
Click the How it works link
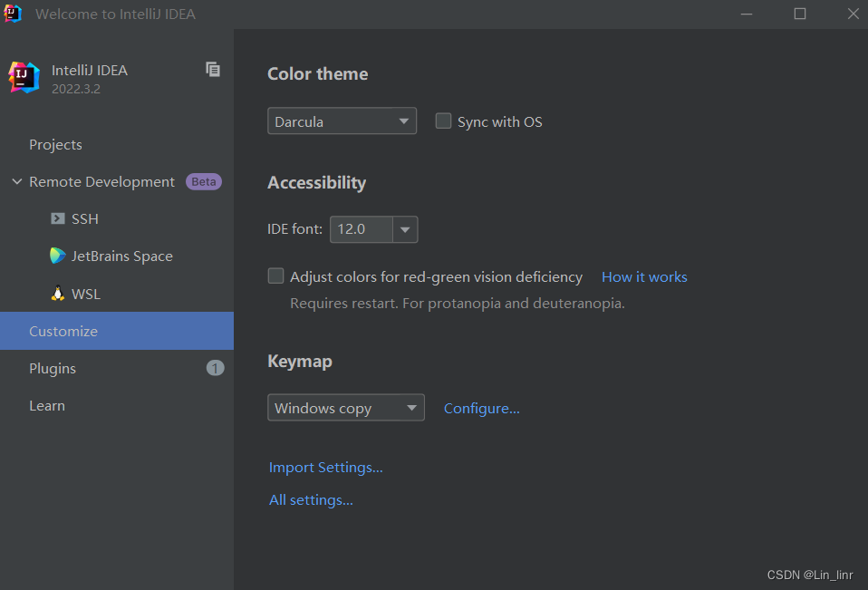click(644, 276)
